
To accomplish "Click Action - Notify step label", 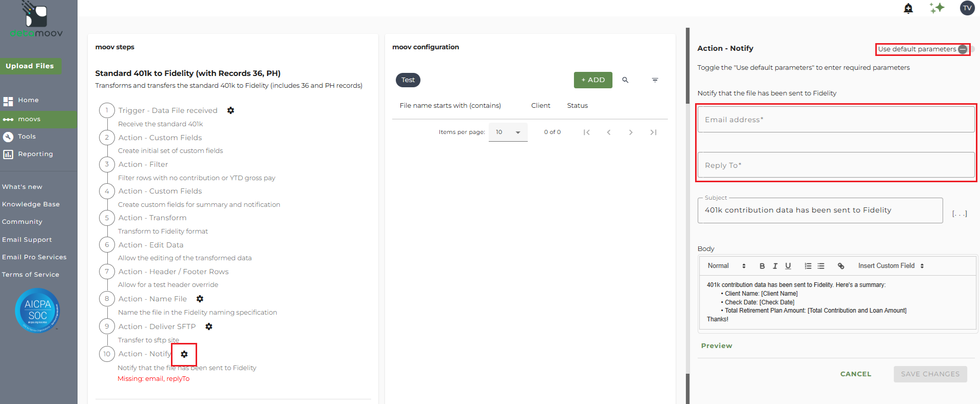I will [x=145, y=354].
